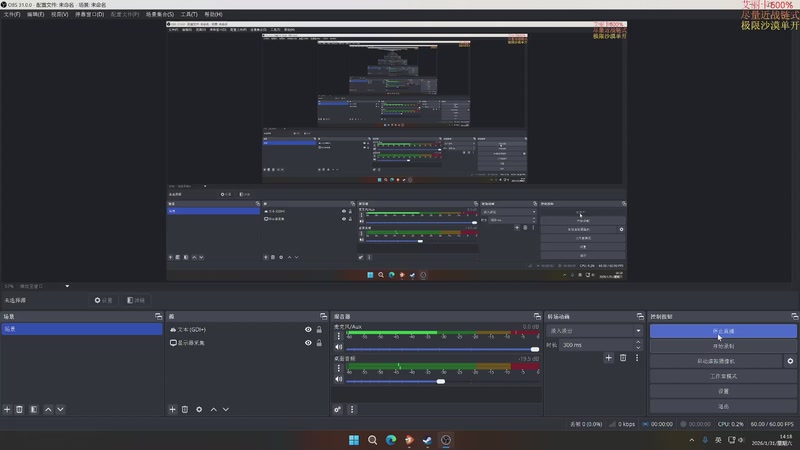
Task: Open the 场景集合(S) menu
Action: (160, 14)
